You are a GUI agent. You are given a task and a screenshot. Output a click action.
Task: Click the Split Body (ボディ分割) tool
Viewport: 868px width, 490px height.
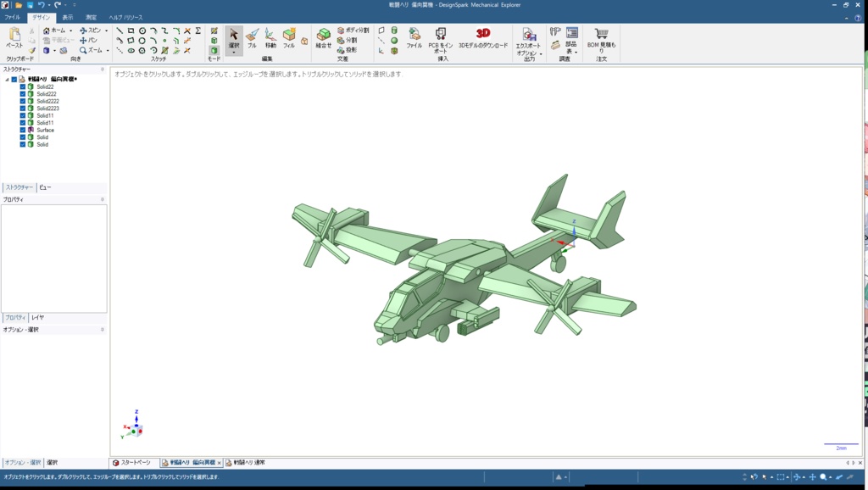pyautogui.click(x=353, y=31)
